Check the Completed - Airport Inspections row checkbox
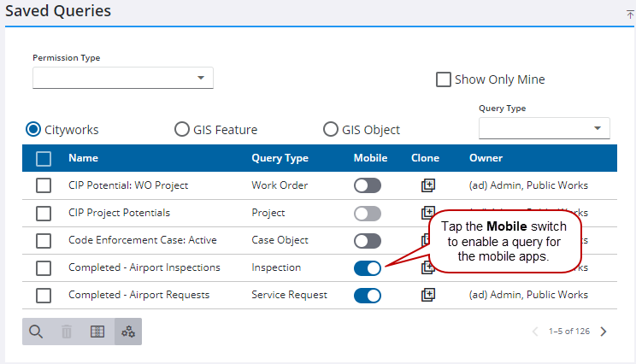636x364 pixels. [x=44, y=268]
